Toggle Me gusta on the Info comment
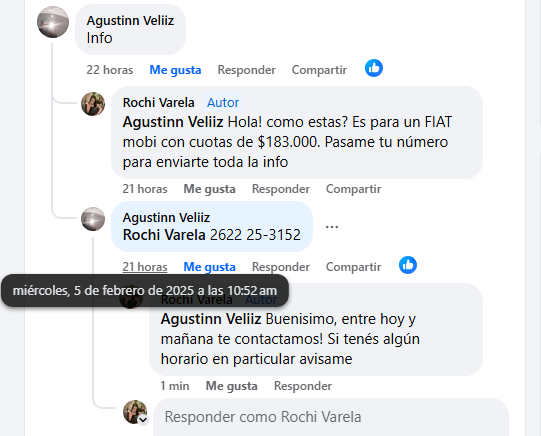The image size is (541, 436). coord(175,70)
